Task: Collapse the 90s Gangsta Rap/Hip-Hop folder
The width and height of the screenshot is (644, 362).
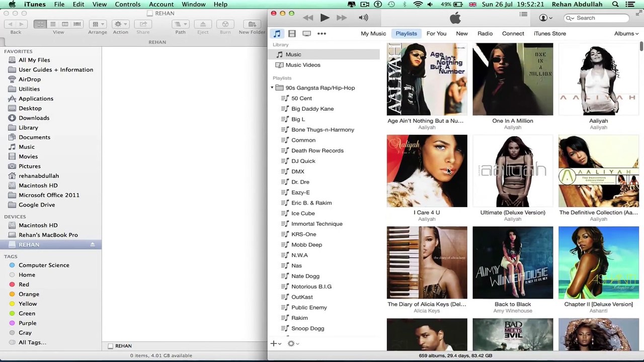Action: [x=272, y=88]
